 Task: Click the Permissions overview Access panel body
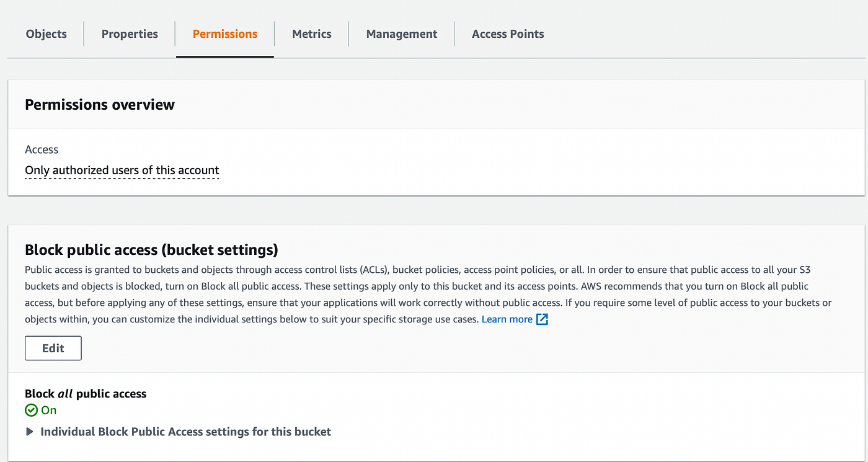(496, 162)
